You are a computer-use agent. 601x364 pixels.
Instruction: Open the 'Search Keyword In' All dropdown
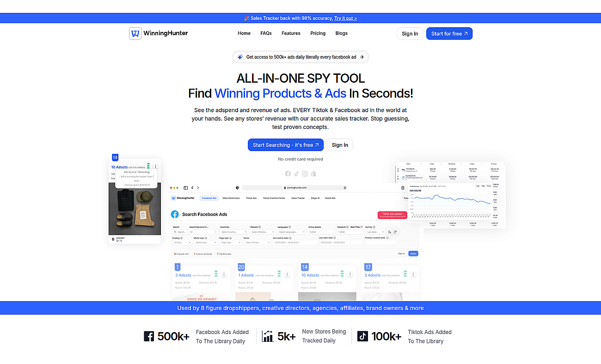click(203, 232)
